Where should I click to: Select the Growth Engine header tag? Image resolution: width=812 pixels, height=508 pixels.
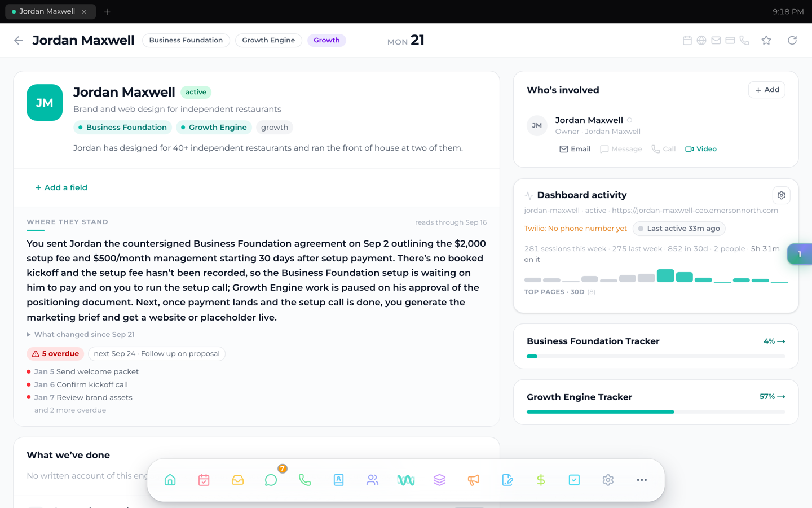(268, 40)
